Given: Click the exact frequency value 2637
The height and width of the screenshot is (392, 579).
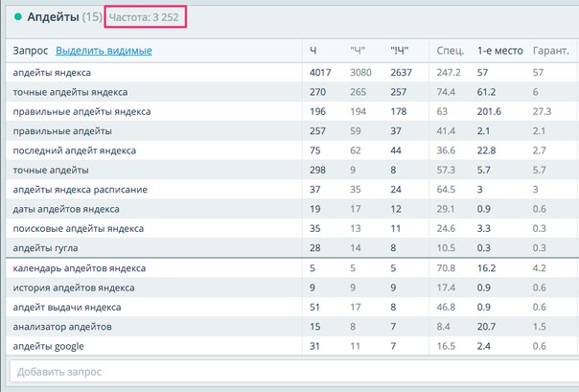Looking at the screenshot, I should [x=401, y=72].
